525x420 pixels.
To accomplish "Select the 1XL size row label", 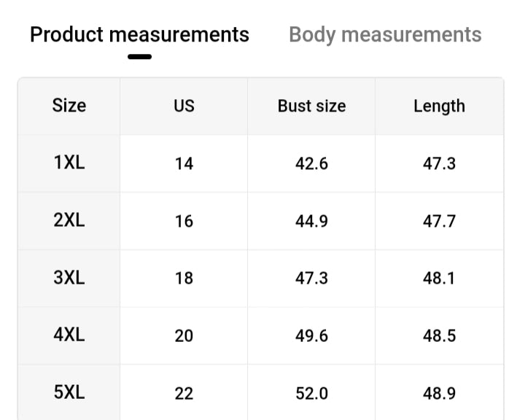I will click(x=69, y=163).
